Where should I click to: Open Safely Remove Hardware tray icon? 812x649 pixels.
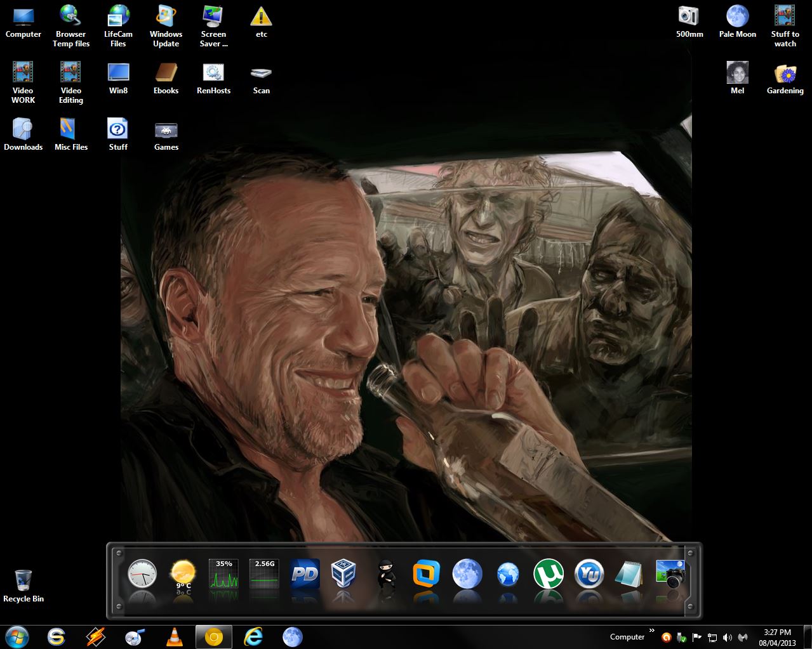pyautogui.click(x=682, y=638)
